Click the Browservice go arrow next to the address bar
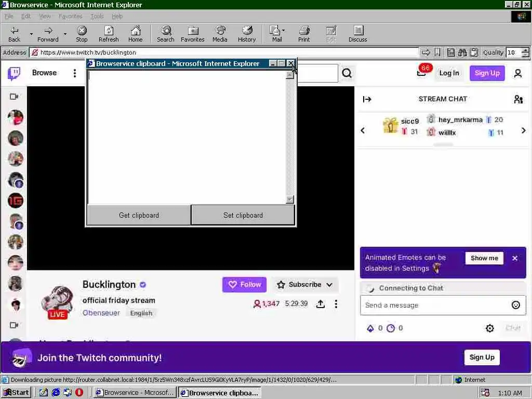Screen dimensions: 532x399 tap(425, 52)
